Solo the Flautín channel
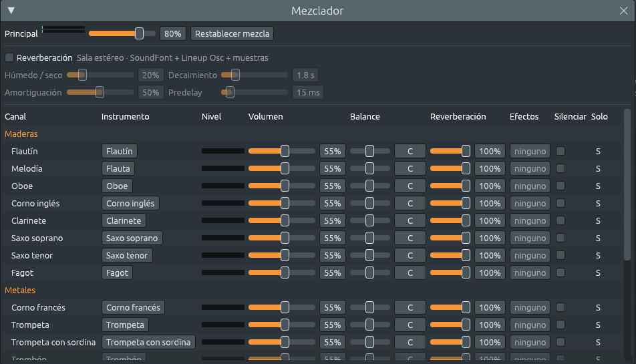 point(598,151)
